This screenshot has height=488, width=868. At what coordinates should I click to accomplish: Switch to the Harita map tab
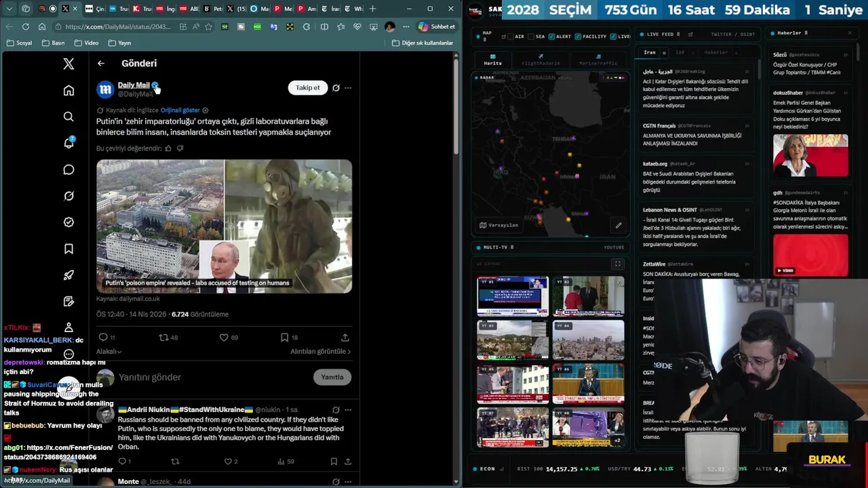(493, 60)
